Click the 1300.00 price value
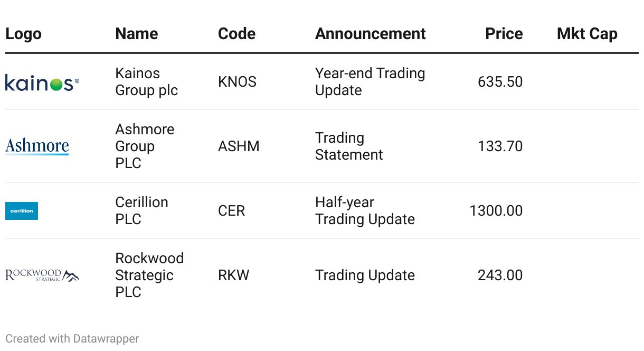644x351 pixels. click(496, 211)
